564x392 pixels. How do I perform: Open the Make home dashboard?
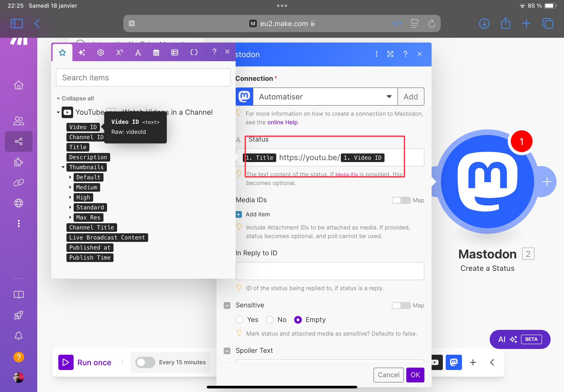19,85
